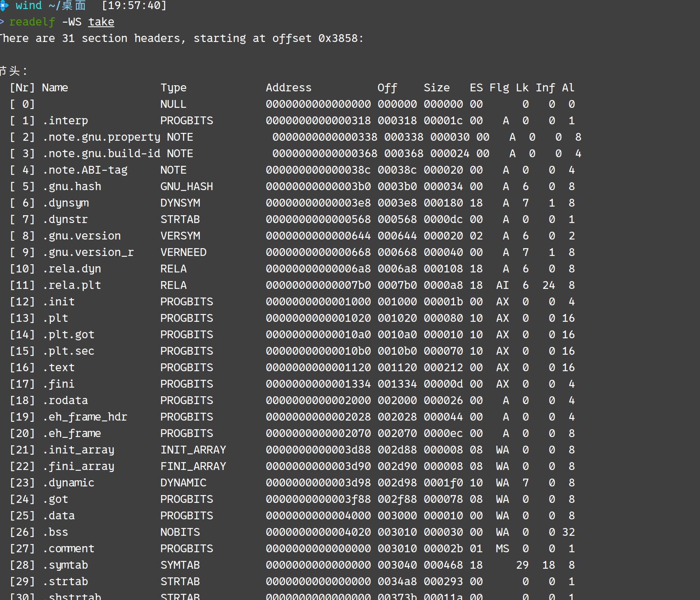Click the 'AI' flag in the .rela.plt row
This screenshot has width=700, height=600.
click(502, 285)
